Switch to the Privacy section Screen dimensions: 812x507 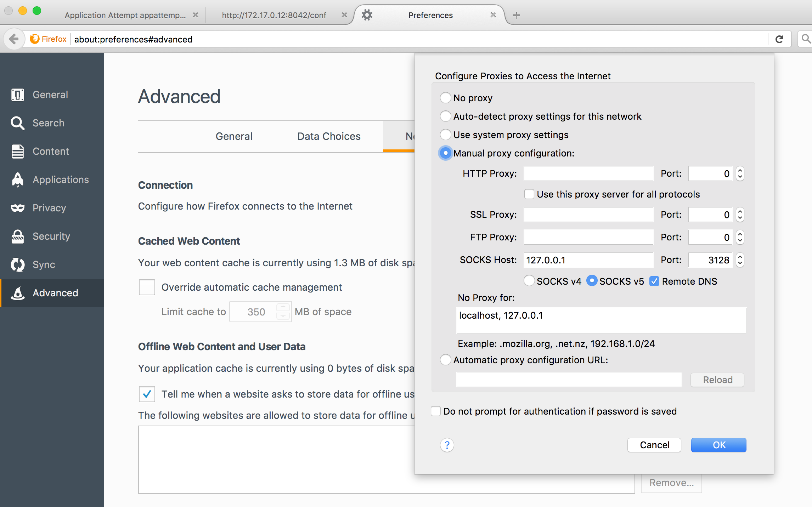point(49,208)
